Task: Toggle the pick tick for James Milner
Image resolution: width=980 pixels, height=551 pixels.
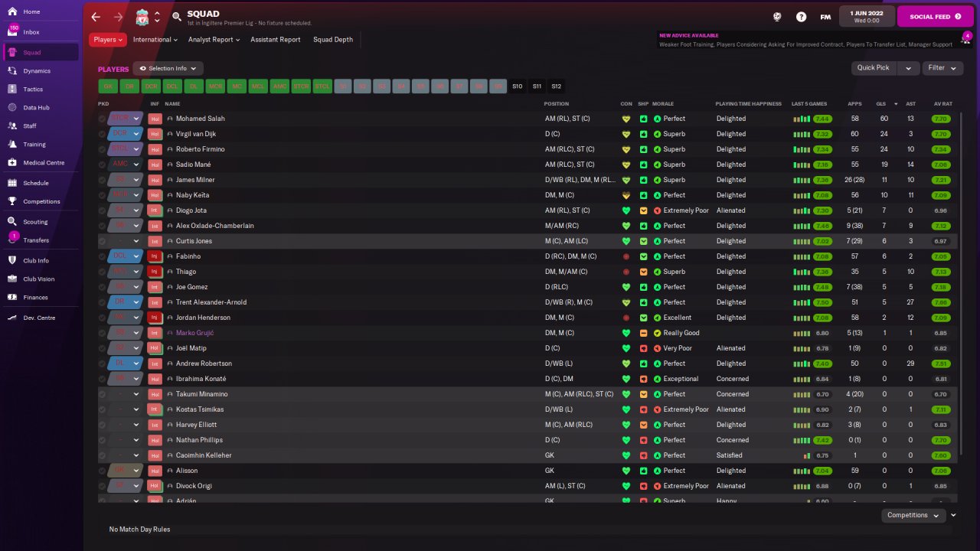Action: 103,180
